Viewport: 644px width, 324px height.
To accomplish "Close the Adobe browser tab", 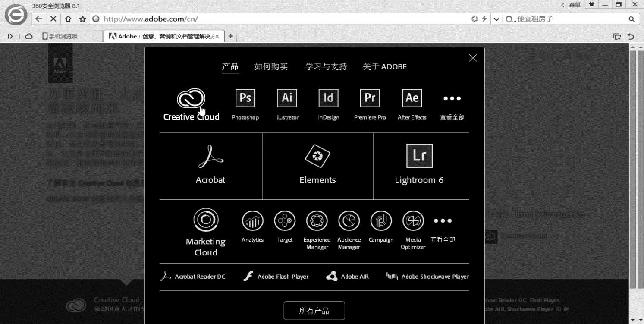I will pos(217,36).
